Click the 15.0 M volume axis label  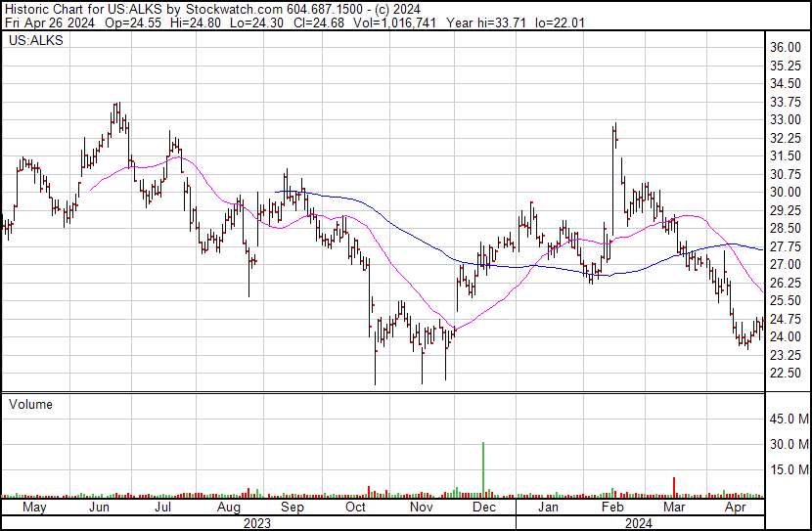(788, 469)
